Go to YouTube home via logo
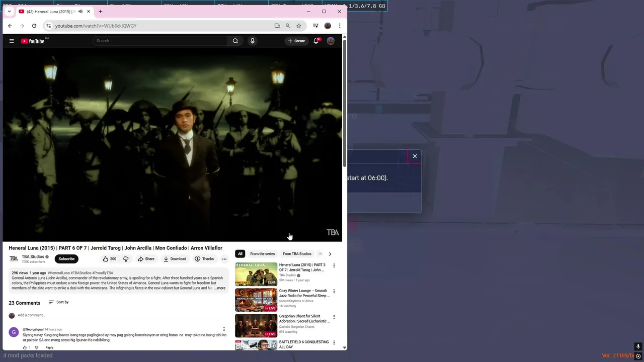 point(33,41)
